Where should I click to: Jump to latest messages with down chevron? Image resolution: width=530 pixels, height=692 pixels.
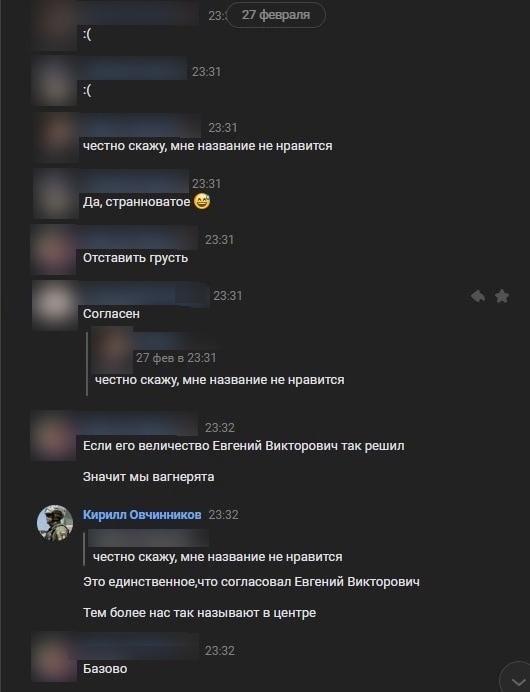517,680
